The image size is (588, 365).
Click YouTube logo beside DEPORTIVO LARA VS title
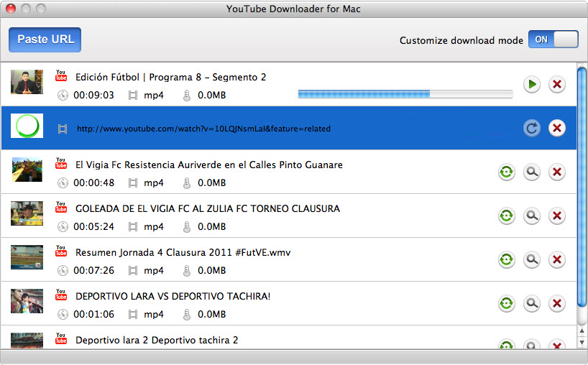pyautogui.click(x=61, y=295)
